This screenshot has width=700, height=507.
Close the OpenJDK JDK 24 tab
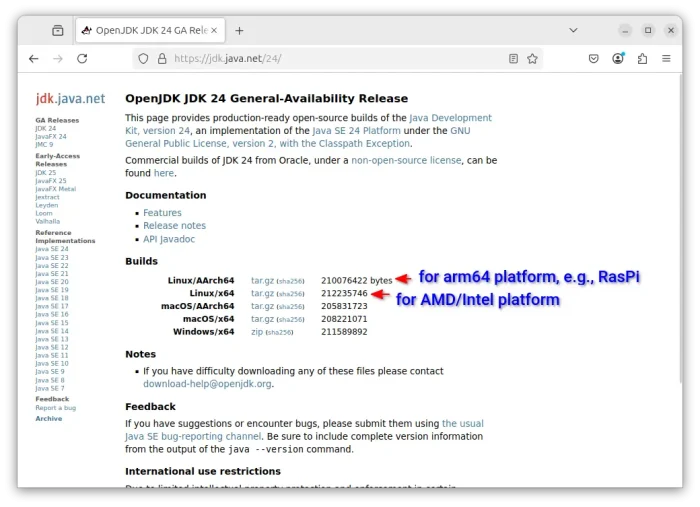[x=214, y=30]
